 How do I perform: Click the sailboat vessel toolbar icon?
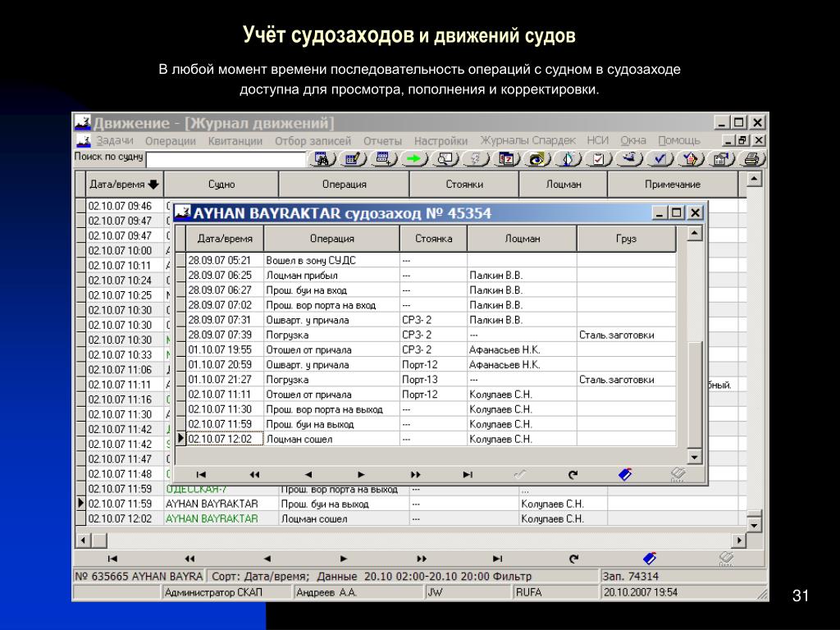pyautogui.click(x=568, y=158)
